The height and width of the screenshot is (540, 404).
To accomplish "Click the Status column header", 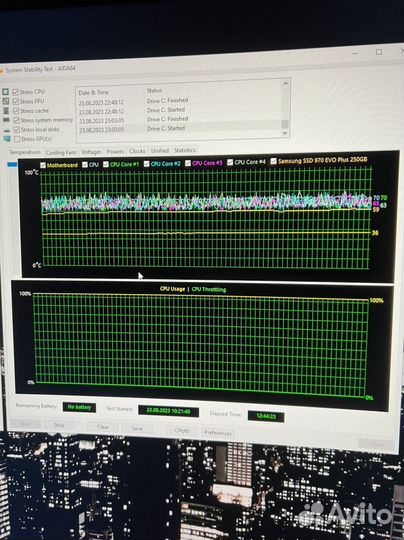I will (x=154, y=91).
